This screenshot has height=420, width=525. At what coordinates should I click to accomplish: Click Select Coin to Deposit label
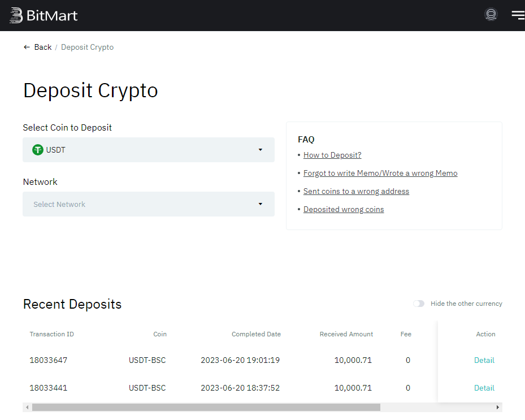click(x=67, y=128)
